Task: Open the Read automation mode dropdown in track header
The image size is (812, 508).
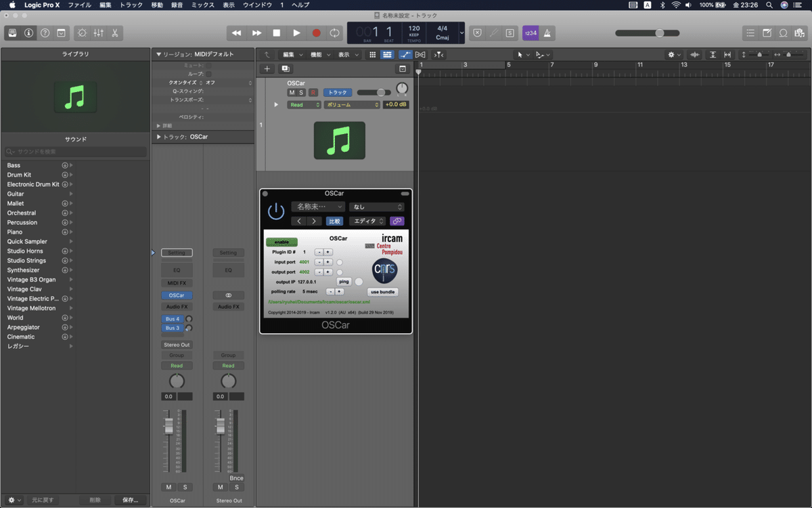Action: pos(304,105)
